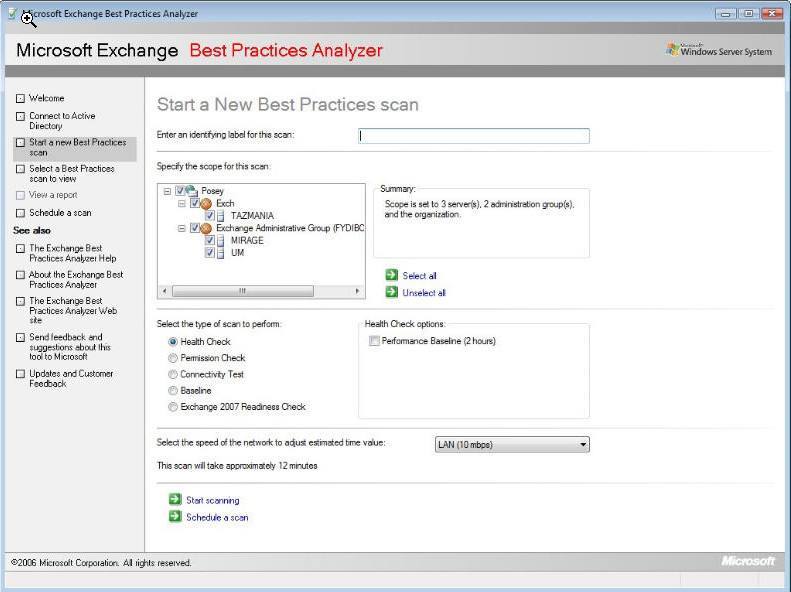Select the MIRAGE server name in tree
791x592 pixels.
pyautogui.click(x=247, y=241)
